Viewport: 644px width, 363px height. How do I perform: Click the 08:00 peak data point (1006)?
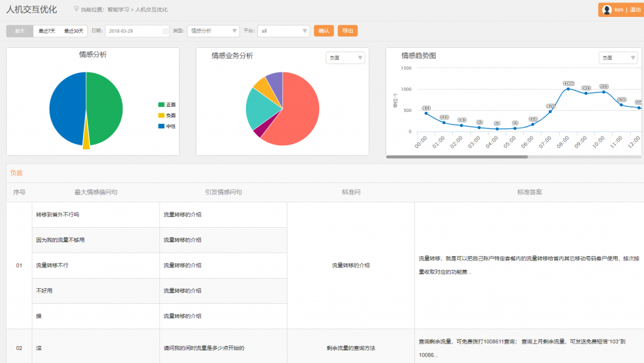pyautogui.click(x=569, y=89)
